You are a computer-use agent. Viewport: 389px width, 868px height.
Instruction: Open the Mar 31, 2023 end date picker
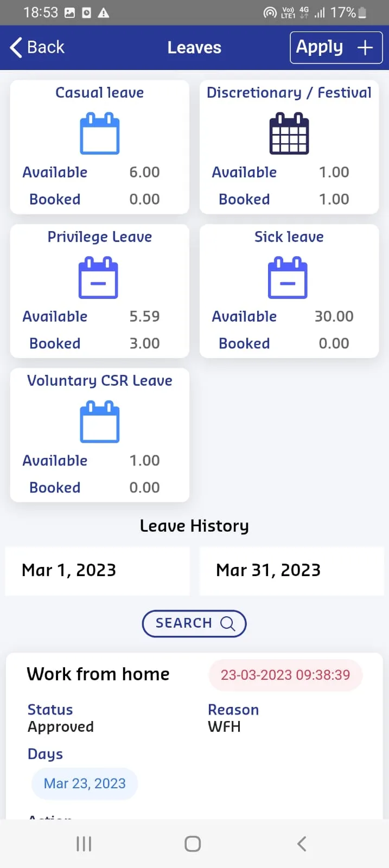pos(291,570)
